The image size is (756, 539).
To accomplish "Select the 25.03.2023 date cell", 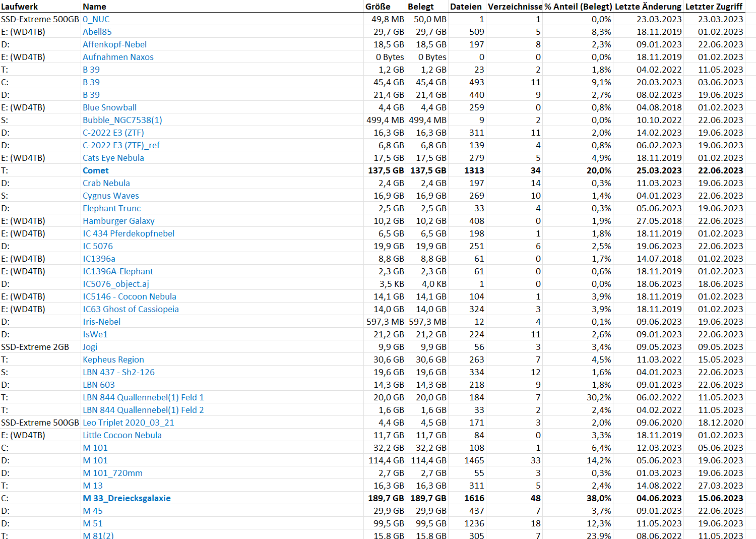I will (659, 170).
